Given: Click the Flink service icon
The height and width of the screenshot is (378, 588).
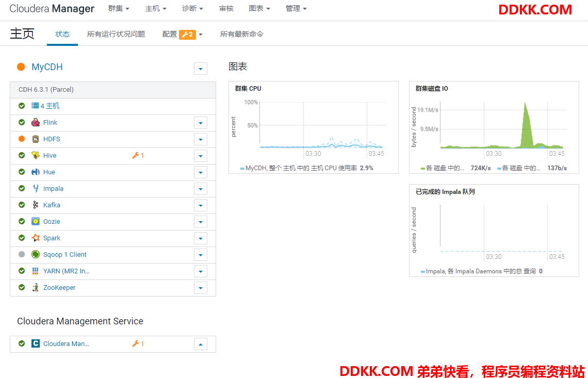Looking at the screenshot, I should tap(36, 122).
